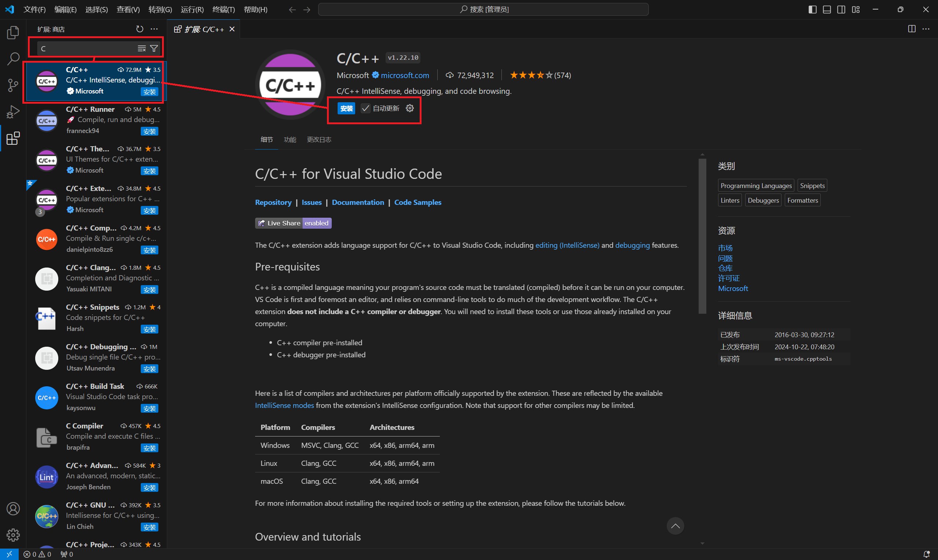Install the C/C++ Runner extension
This screenshot has width=938, height=560.
point(150,131)
